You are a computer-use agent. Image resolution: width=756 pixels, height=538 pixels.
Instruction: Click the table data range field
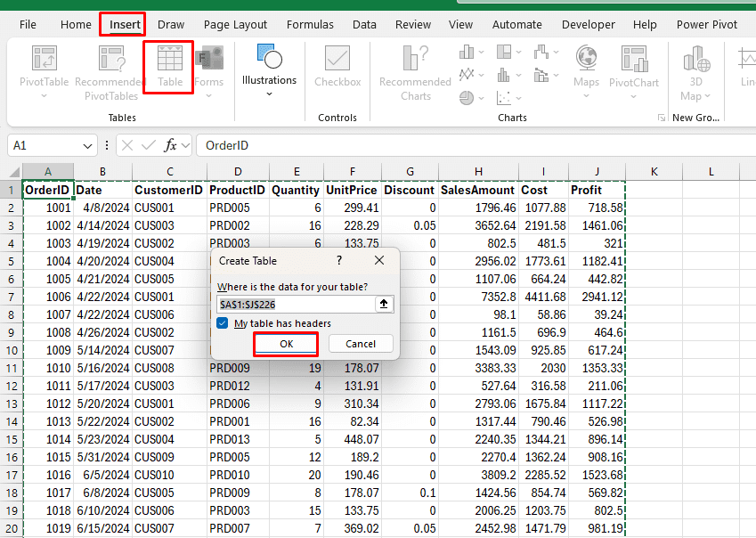[x=294, y=304]
